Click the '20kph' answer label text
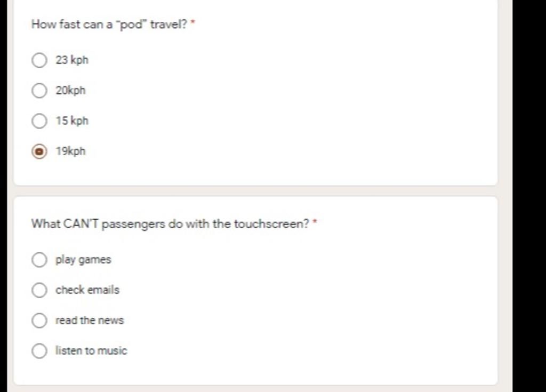This screenshot has width=546, height=392. (x=70, y=91)
